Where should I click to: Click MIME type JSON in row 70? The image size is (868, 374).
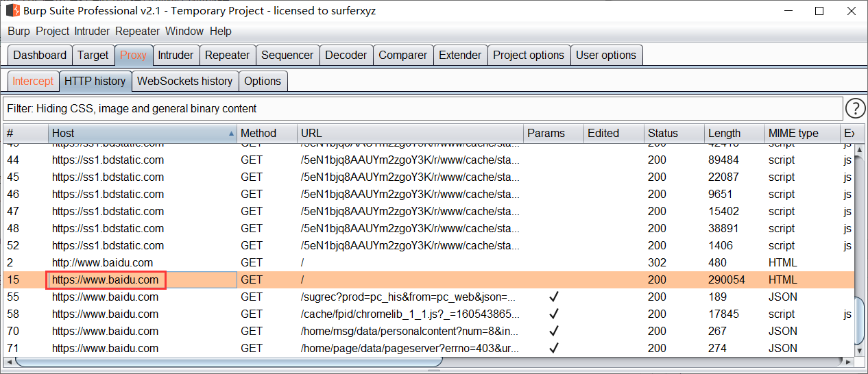783,331
